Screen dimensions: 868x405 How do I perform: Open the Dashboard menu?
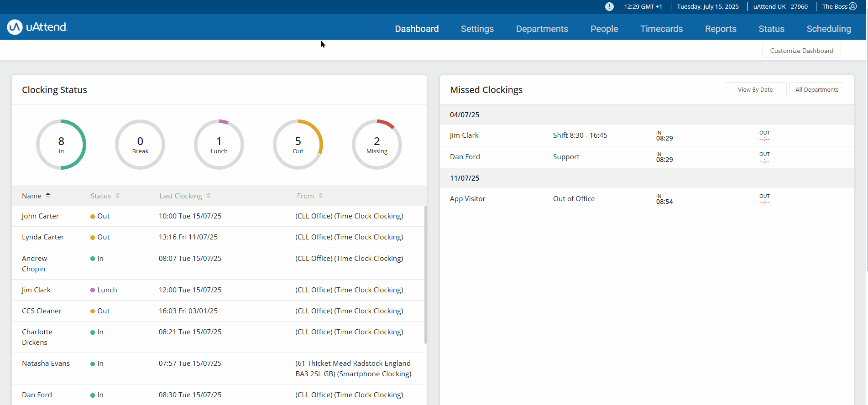[417, 29]
